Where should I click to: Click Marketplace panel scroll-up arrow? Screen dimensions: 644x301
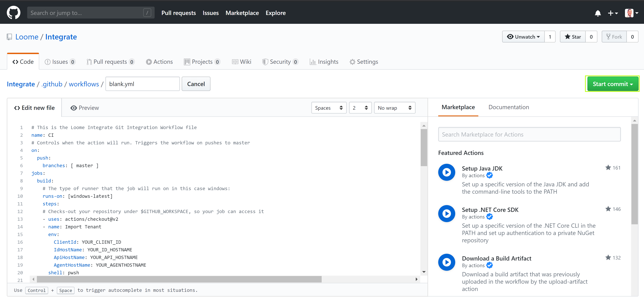pos(634,121)
